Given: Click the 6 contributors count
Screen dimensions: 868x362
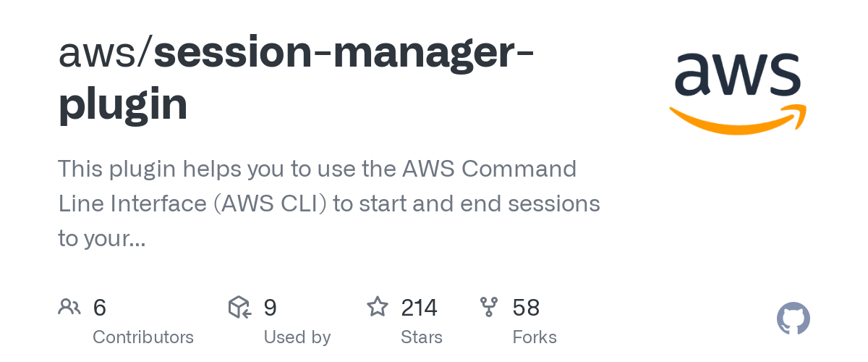Looking at the screenshot, I should 100,308.
